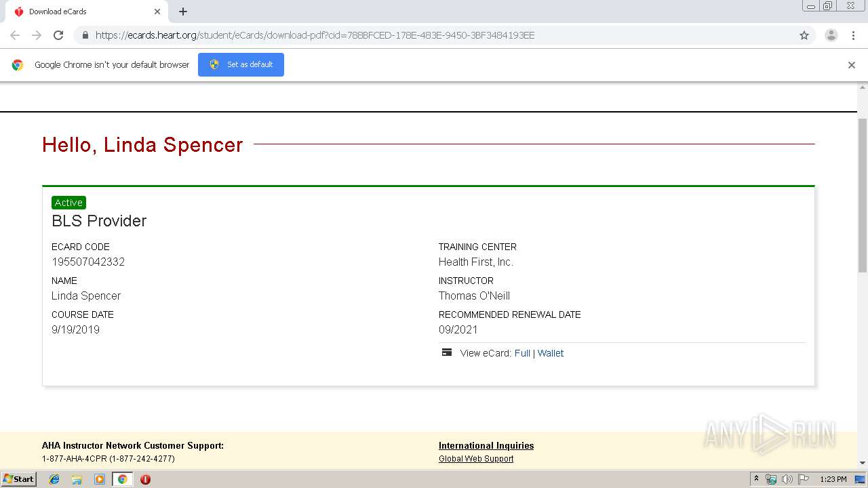Click the eCard card icon
This screenshot has width=868, height=488.
point(447,352)
